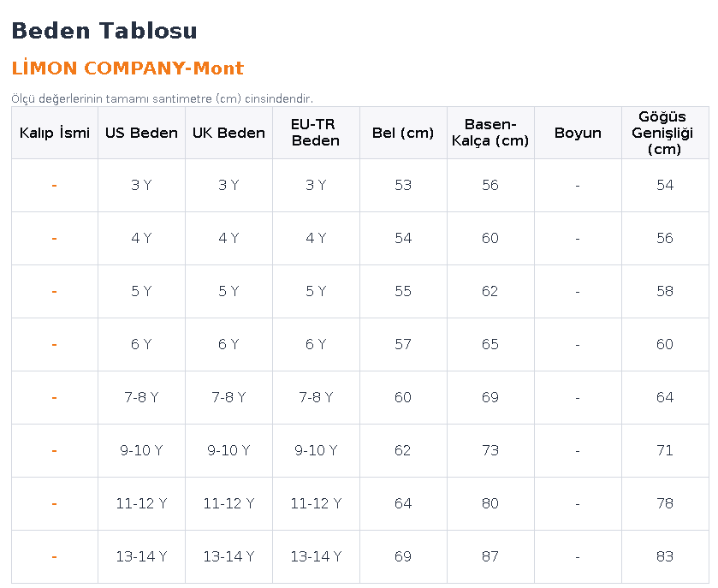Click the Bel (cm) column header
This screenshot has width=718, height=588.
pyautogui.click(x=403, y=133)
